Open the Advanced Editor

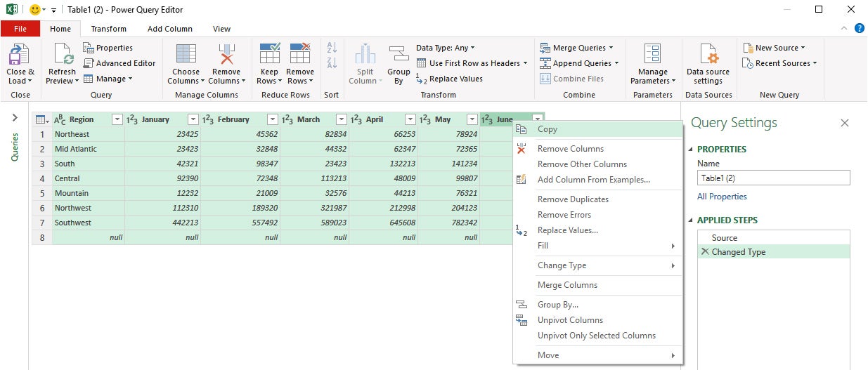pyautogui.click(x=119, y=63)
